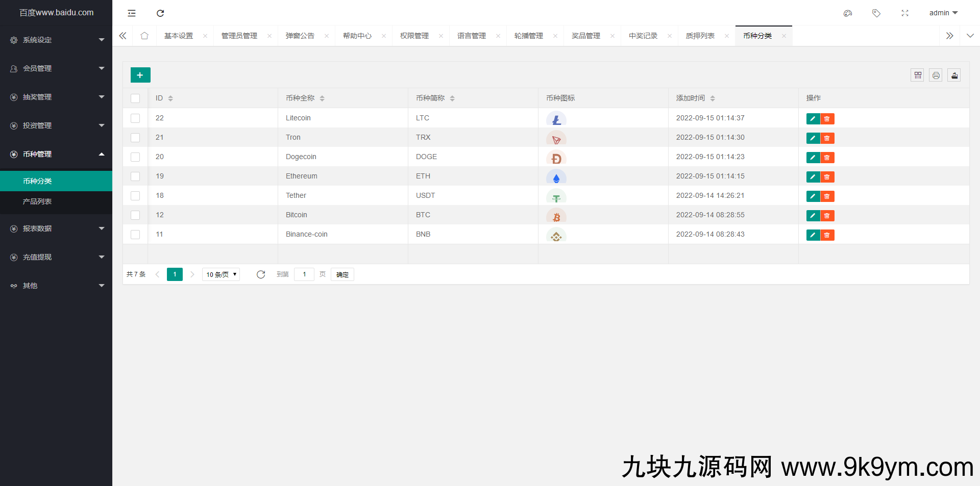Delete Tron using its trash icon

[827, 138]
